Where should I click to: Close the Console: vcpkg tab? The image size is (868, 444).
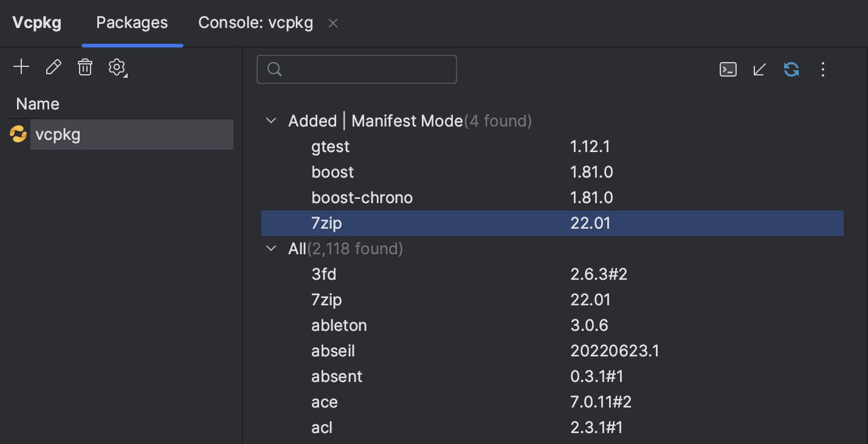click(333, 23)
